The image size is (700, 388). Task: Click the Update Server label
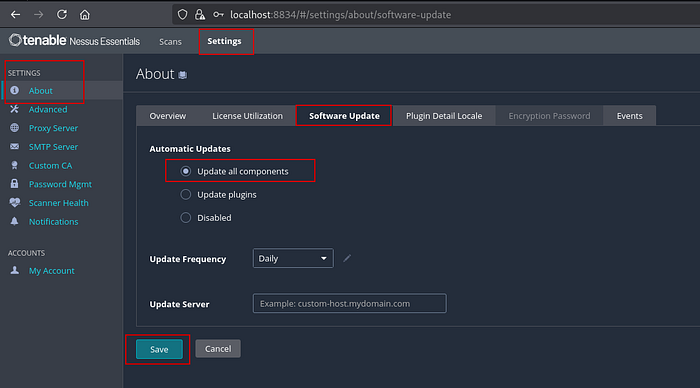point(179,304)
